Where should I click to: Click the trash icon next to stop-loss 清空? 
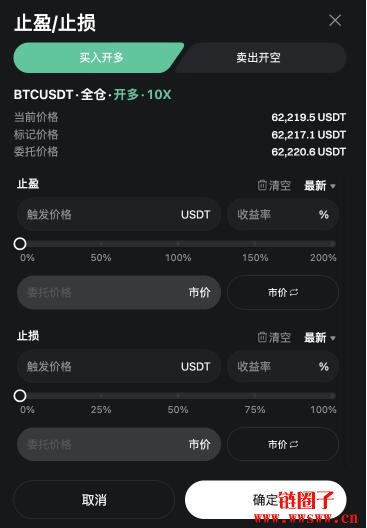coord(262,337)
